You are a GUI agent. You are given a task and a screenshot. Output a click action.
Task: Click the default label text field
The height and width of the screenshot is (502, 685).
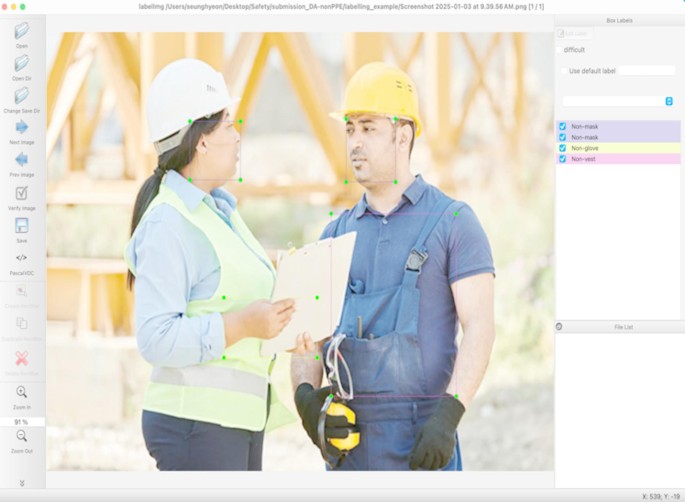647,71
